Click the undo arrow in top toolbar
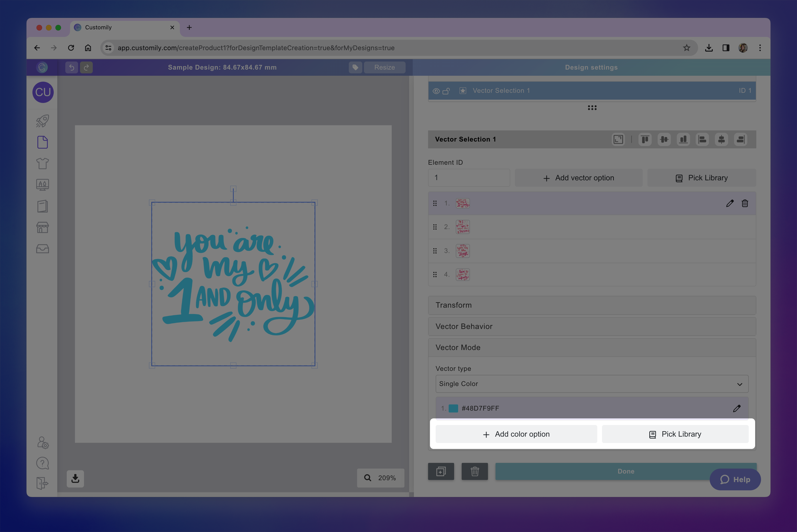797x532 pixels. [71, 67]
